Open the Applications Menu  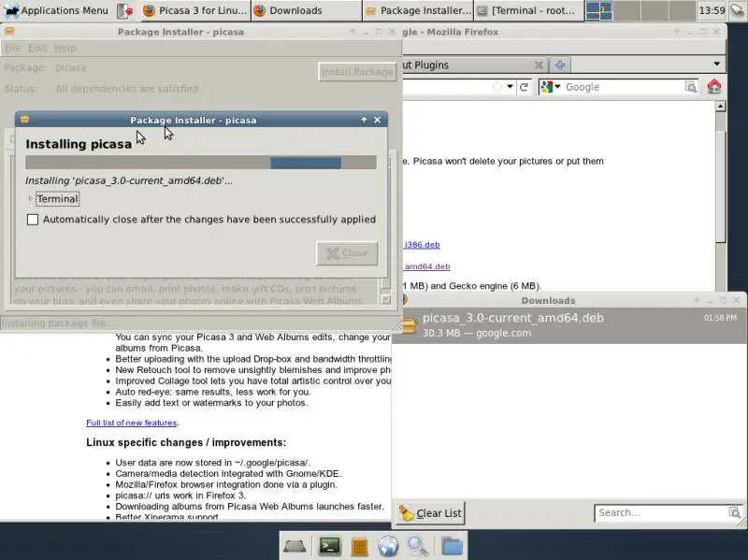tap(56, 10)
